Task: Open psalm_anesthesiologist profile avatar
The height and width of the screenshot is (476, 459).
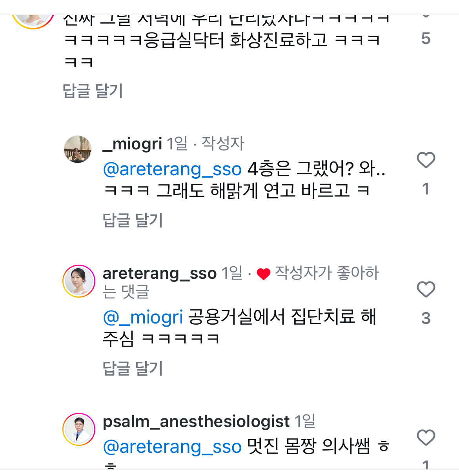Action: coord(79,429)
